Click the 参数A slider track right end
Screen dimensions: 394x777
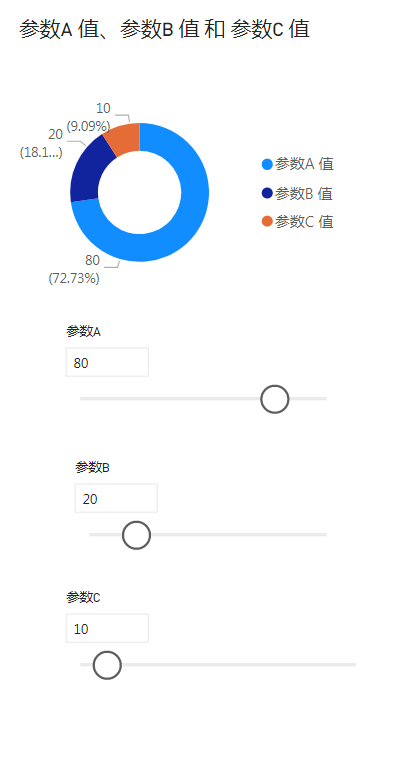click(x=324, y=398)
